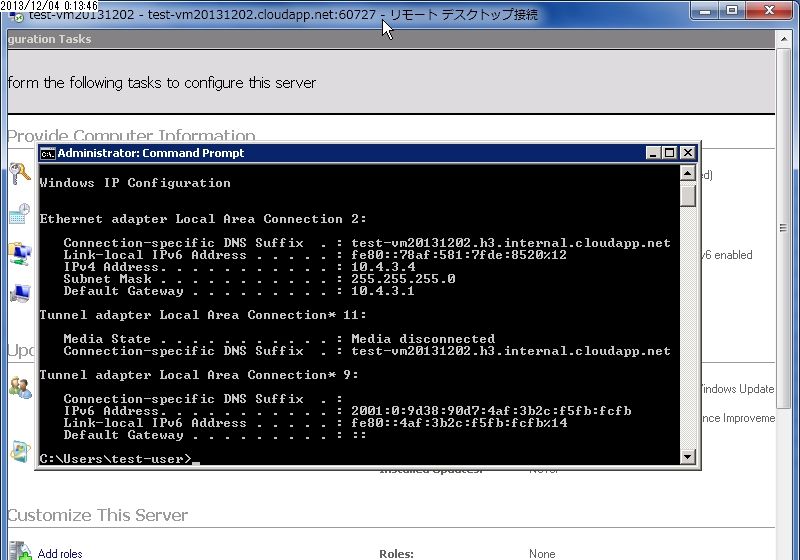Click Command Prompt scrollbar up arrow
800x560 pixels.
[x=688, y=173]
